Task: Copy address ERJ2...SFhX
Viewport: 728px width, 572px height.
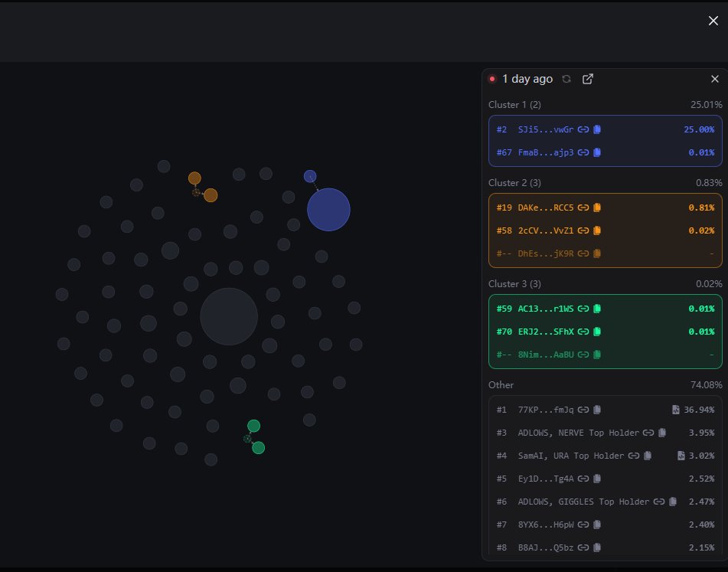Action: [597, 332]
